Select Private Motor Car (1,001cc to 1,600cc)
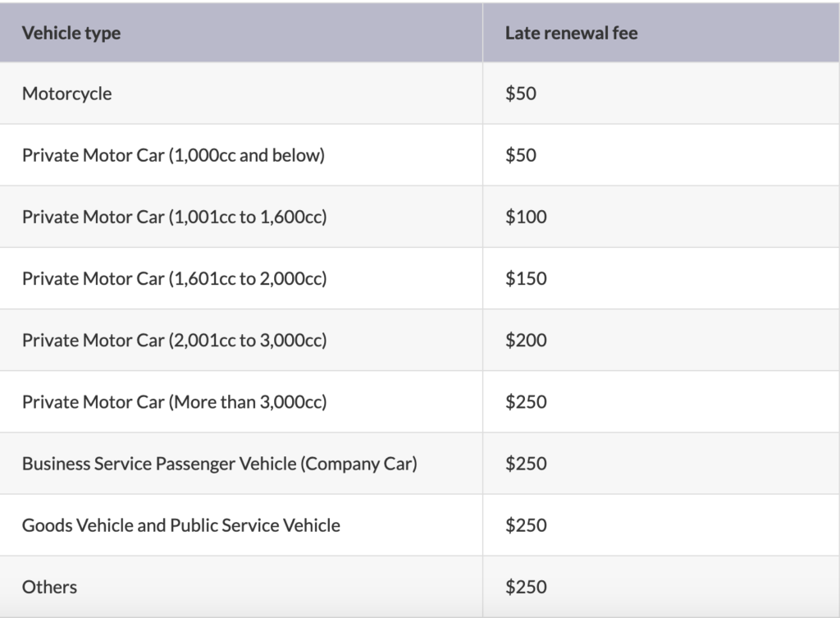Image resolution: width=840 pixels, height=618 pixels. [x=175, y=217]
